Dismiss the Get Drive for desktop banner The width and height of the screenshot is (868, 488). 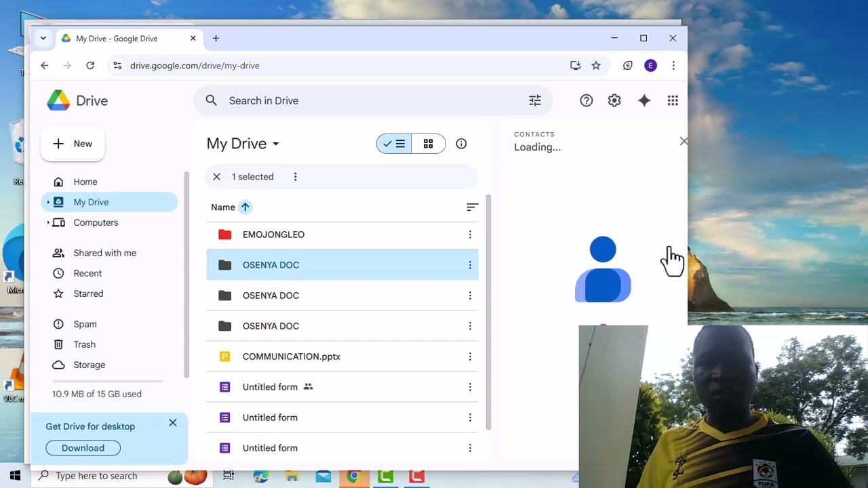point(173,423)
